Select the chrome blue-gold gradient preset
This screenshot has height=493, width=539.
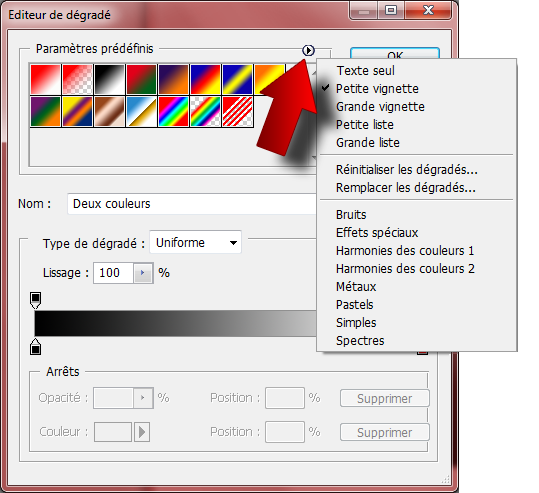[x=141, y=111]
